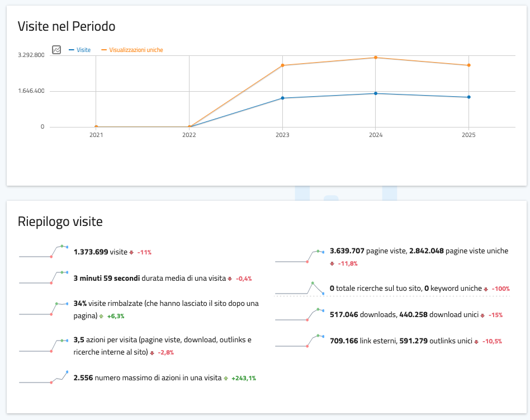Click the 34% visite rimbalzate sparkline

pos(44,309)
